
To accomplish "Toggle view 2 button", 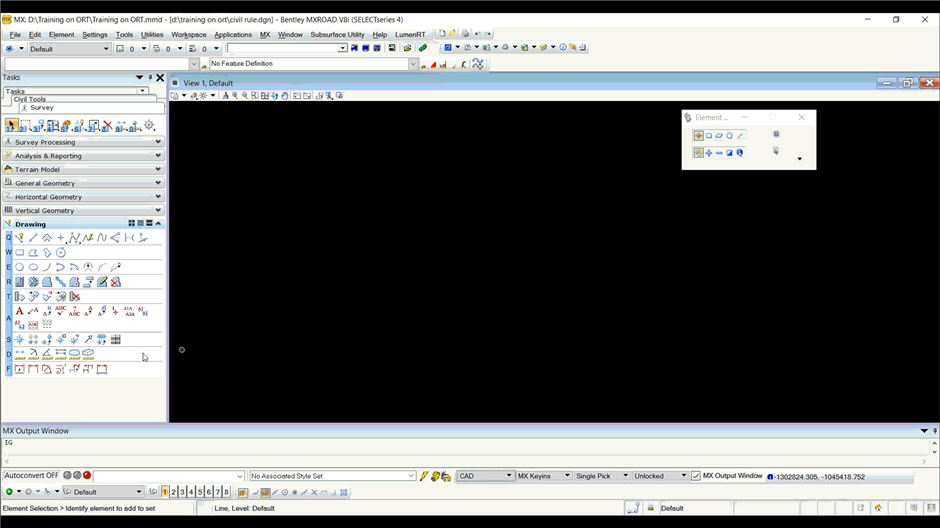I will pyautogui.click(x=174, y=492).
